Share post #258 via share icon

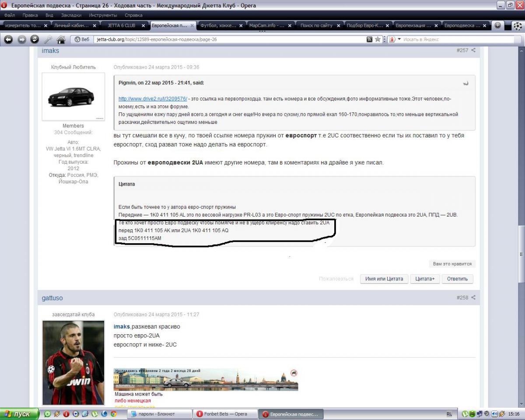pyautogui.click(x=473, y=297)
